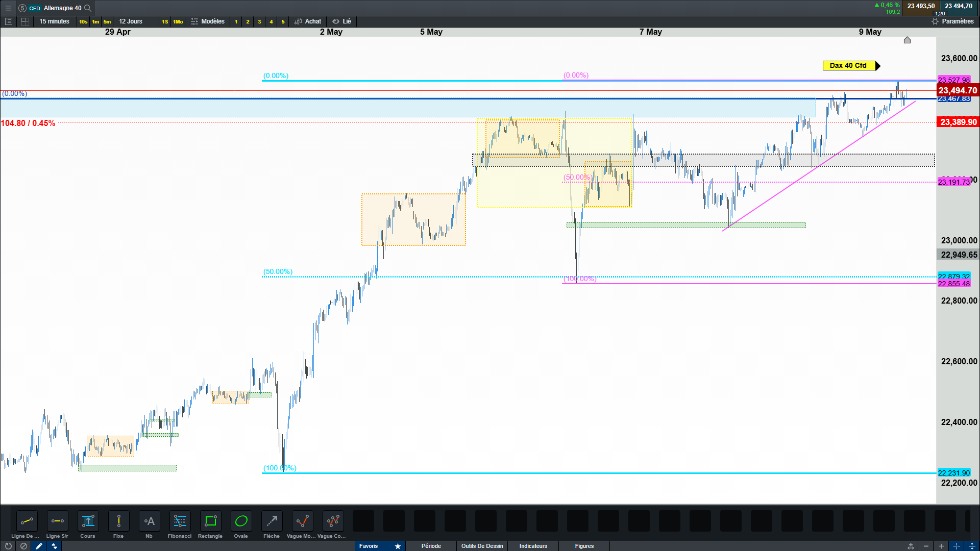Open the 15 minutes timeframe dropdown
The height and width of the screenshot is (551, 980).
click(x=54, y=21)
